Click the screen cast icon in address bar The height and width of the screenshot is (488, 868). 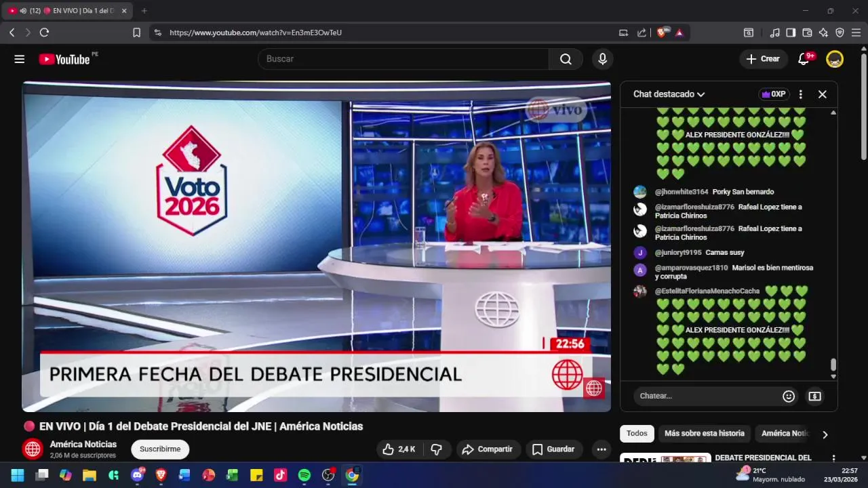click(623, 33)
